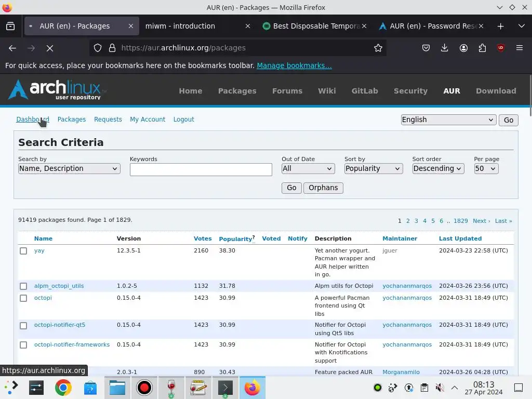Open the Firefox extensions puzzle icon
The height and width of the screenshot is (399, 532).
coord(482,48)
